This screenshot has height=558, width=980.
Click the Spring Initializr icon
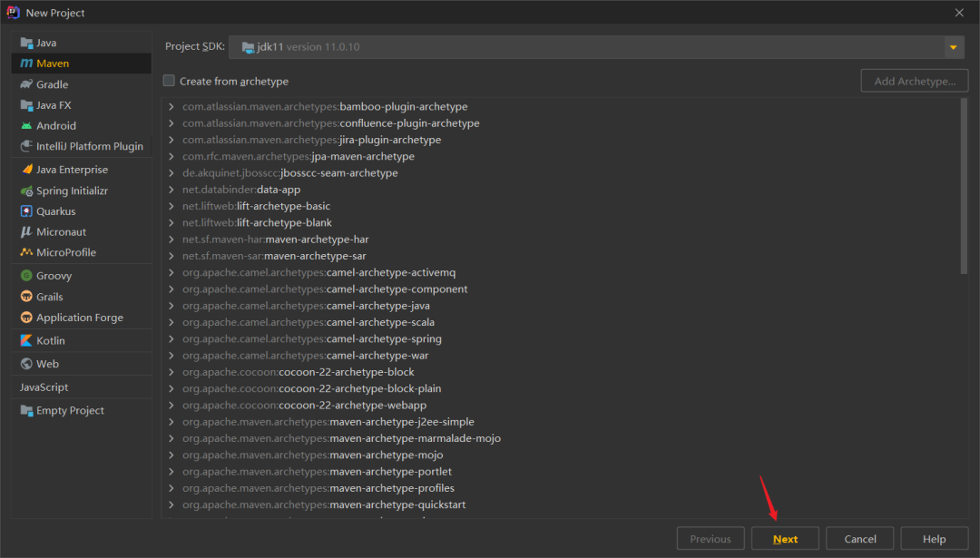tap(26, 191)
